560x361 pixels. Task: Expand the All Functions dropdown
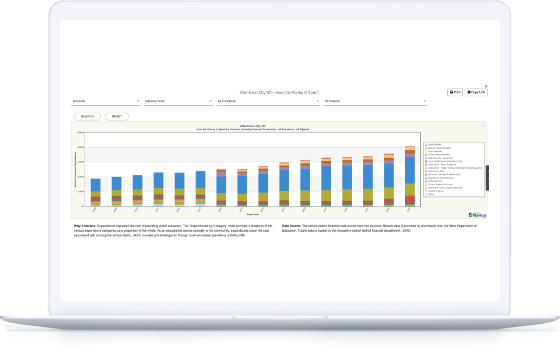tap(268, 101)
